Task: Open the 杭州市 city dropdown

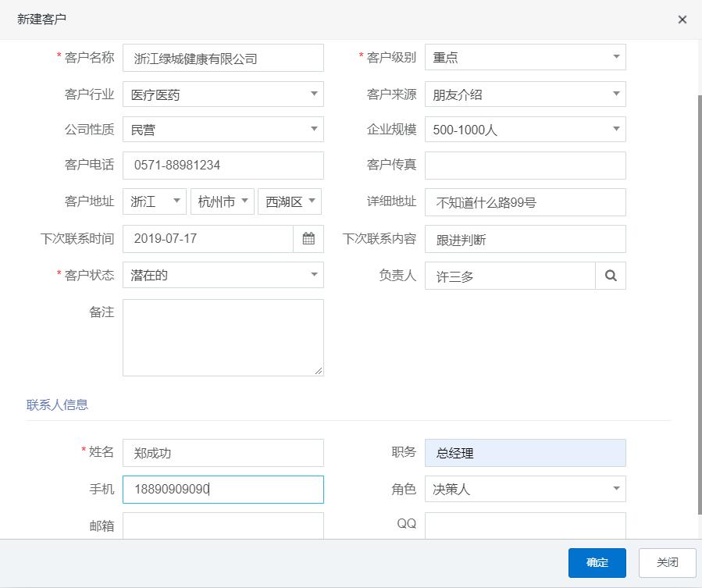Action: tap(223, 201)
